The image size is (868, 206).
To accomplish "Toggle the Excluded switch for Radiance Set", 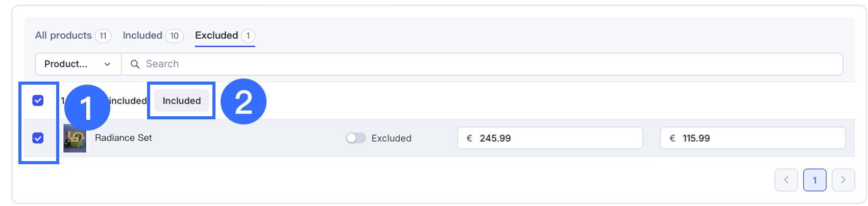I will pos(355,138).
